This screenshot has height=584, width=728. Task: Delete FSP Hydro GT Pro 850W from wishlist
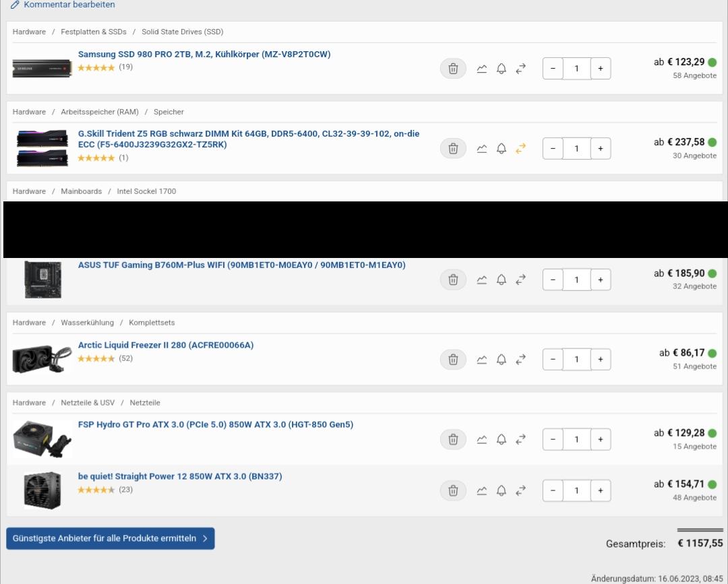tap(453, 439)
